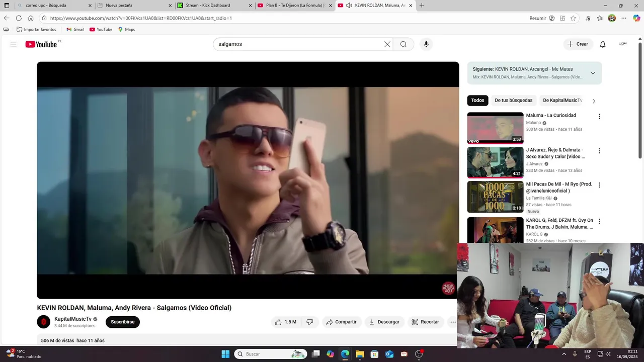This screenshot has width=644, height=362.
Task: Open KapitalMusicTv channel name link
Action: (73, 319)
